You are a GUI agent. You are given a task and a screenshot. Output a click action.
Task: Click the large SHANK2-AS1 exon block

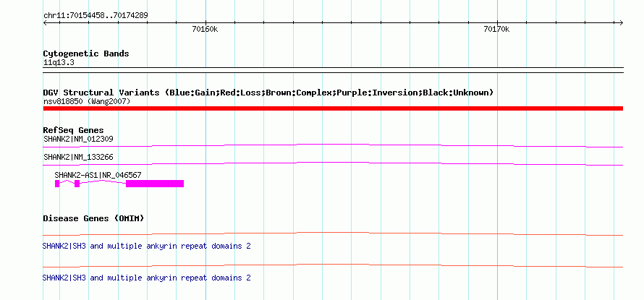coord(155,184)
